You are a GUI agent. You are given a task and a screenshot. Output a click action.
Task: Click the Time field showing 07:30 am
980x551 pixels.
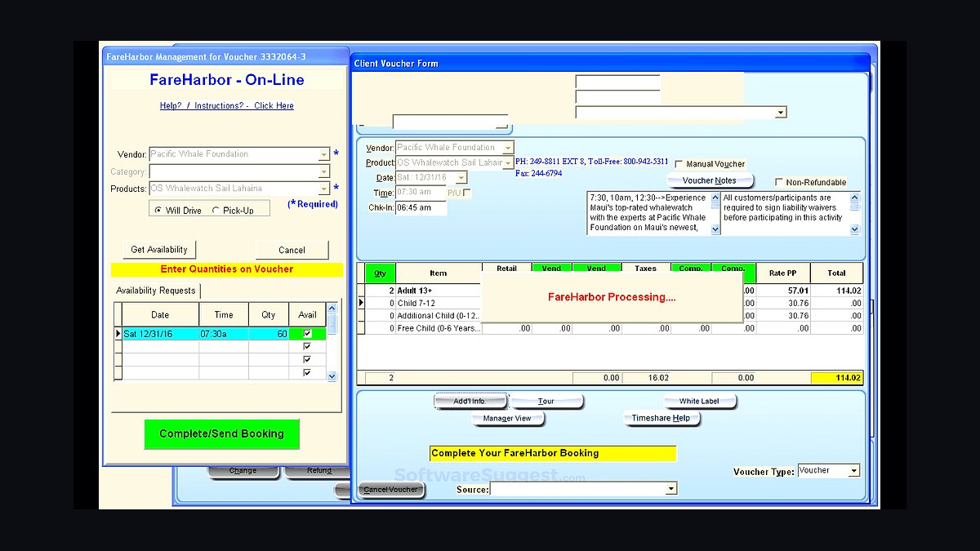[420, 193]
